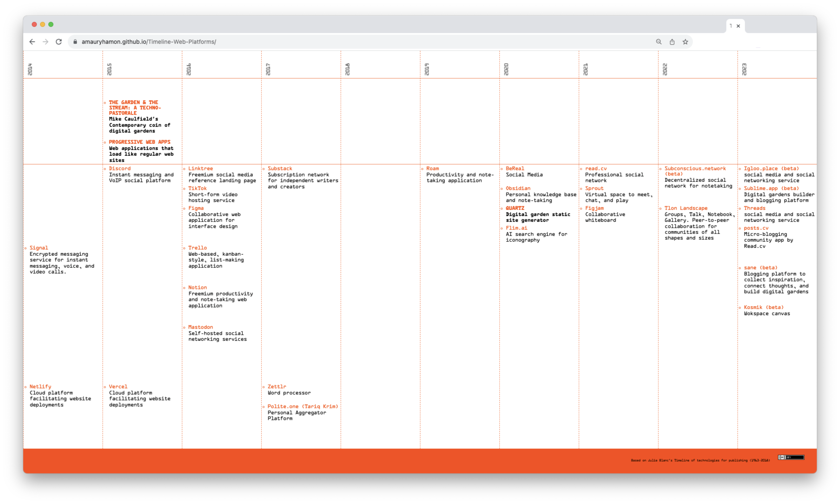Click the QUARTZ bold entry title

point(514,208)
